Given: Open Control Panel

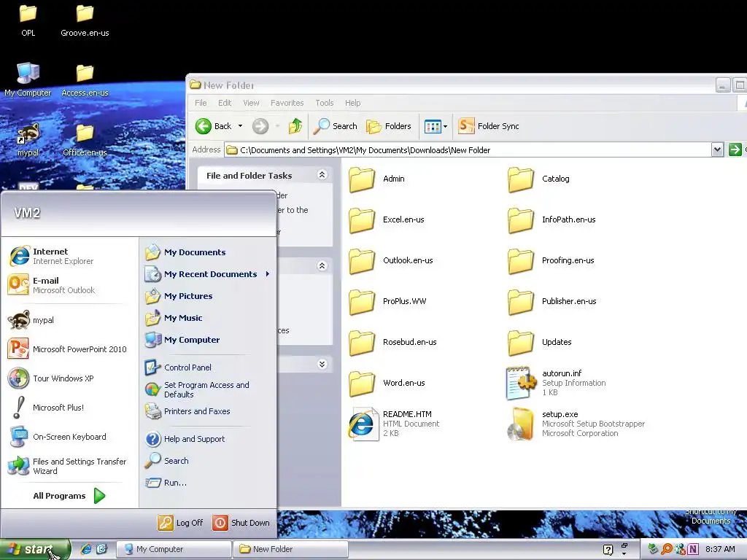Looking at the screenshot, I should [x=178, y=367].
